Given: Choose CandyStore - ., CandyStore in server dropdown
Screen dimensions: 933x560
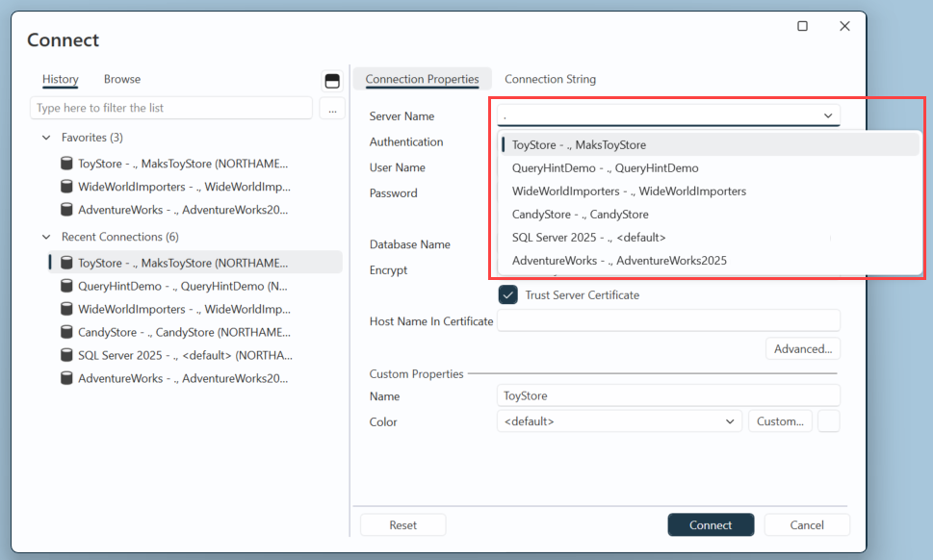Looking at the screenshot, I should tap(710, 214).
